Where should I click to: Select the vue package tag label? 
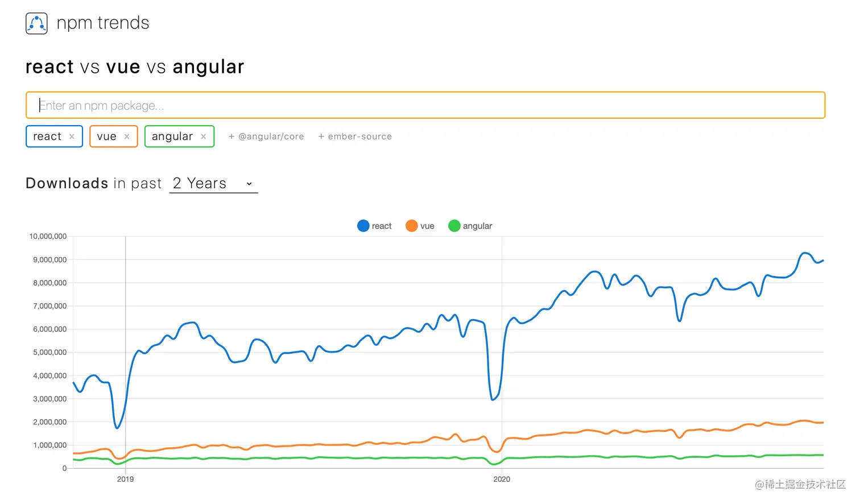106,137
